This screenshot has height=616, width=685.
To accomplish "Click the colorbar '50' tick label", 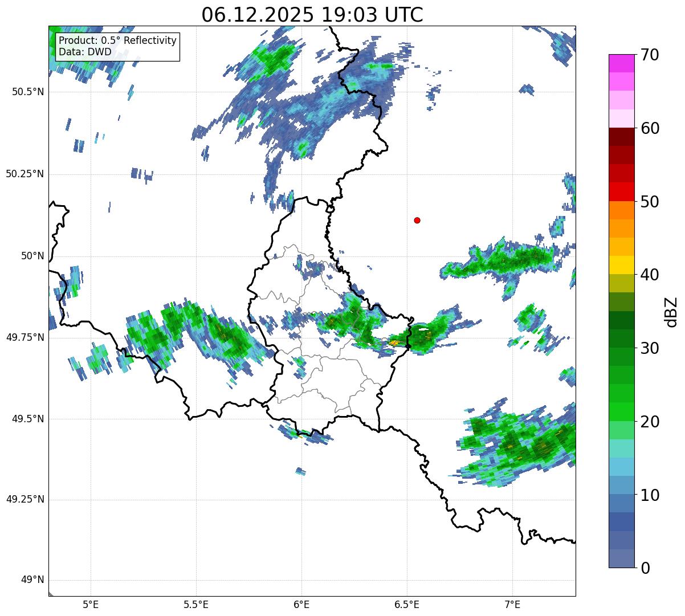I will click(650, 202).
